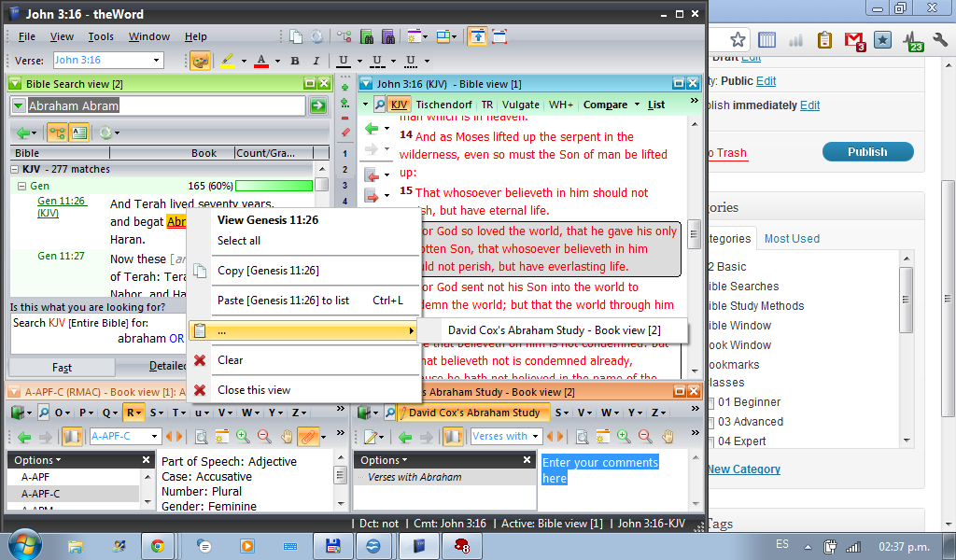
Task: Click the zoom in icon in Abraham Study toolbar
Action: (x=623, y=436)
